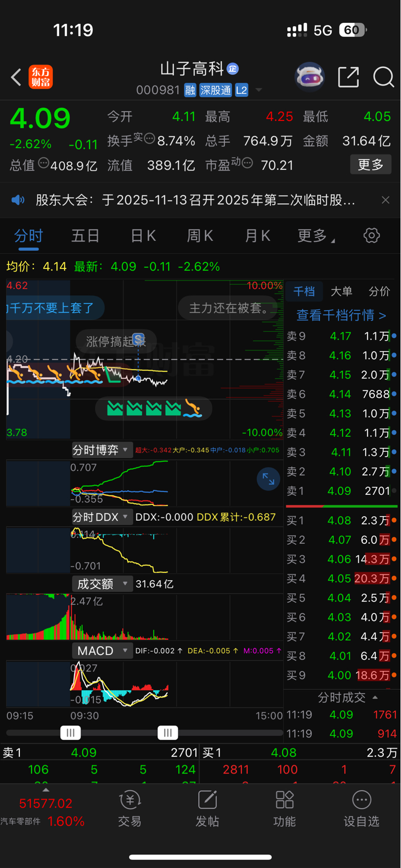This screenshot has width=401, height=868.
Task: Select the 分价 tab
Action: coord(379,291)
